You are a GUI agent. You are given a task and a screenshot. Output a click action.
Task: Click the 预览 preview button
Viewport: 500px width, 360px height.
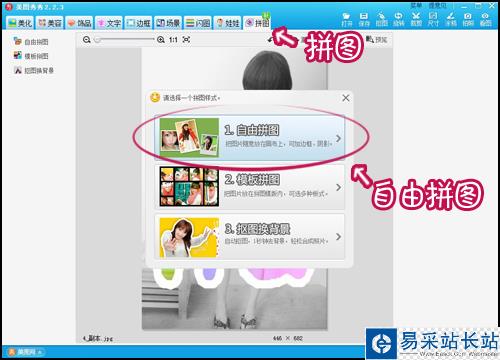[377, 39]
